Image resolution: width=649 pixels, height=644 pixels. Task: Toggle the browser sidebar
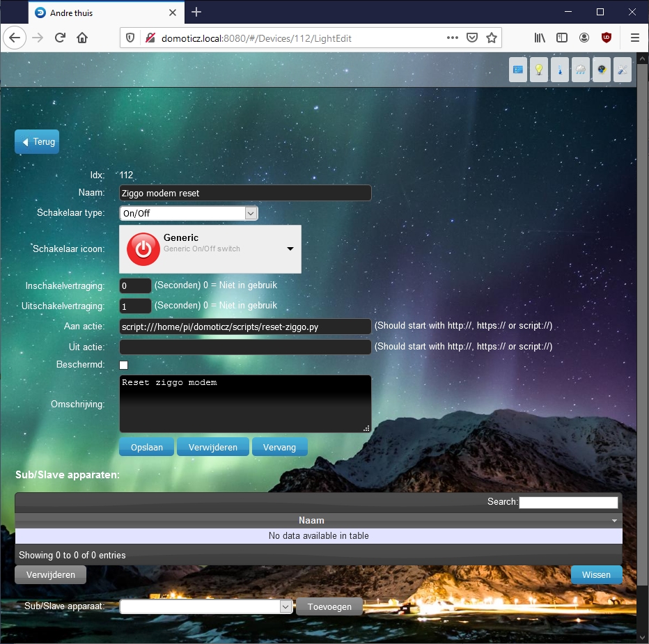(x=562, y=38)
